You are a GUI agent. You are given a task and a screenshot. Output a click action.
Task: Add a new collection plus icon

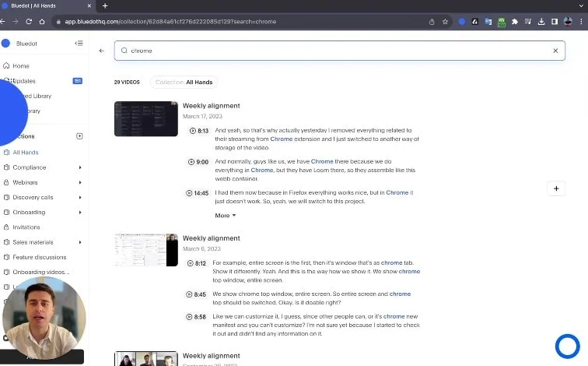(x=79, y=136)
